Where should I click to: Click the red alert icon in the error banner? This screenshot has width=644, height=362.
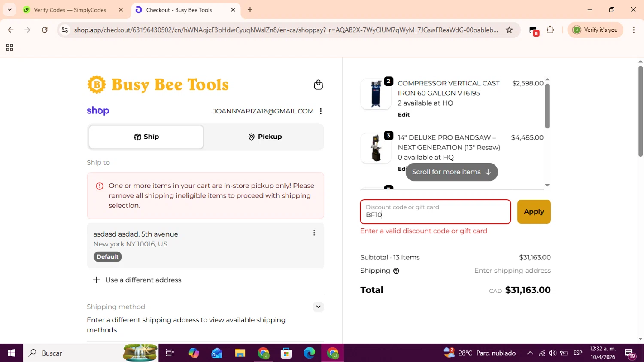point(100,186)
